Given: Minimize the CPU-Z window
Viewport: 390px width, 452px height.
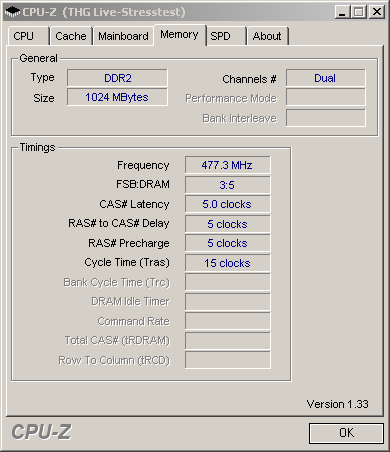Looking at the screenshot, I should pyautogui.click(x=342, y=12).
